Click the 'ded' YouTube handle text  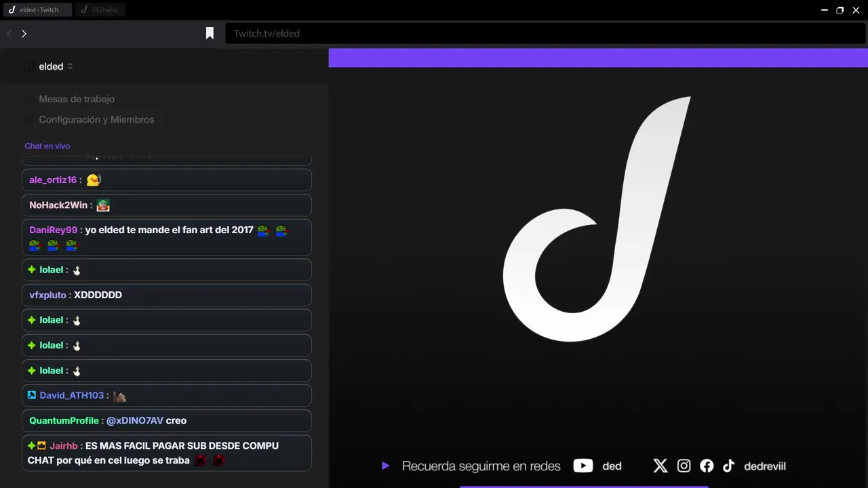coord(612,466)
